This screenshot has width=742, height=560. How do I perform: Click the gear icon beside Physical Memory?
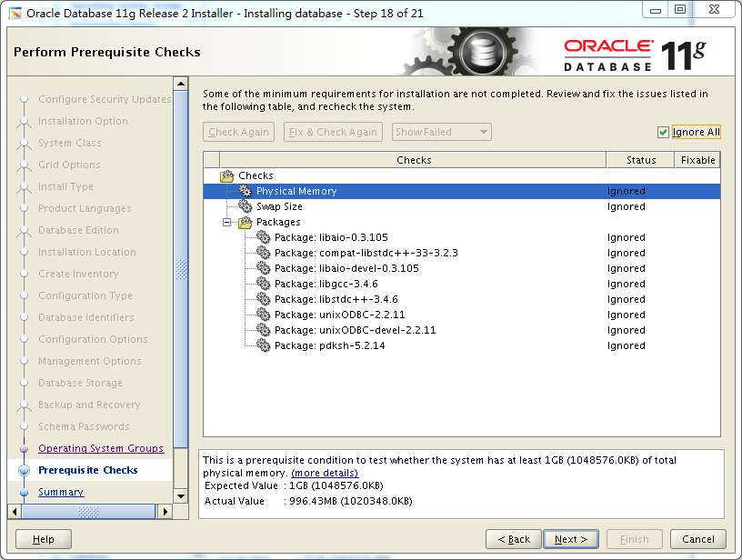tap(246, 191)
